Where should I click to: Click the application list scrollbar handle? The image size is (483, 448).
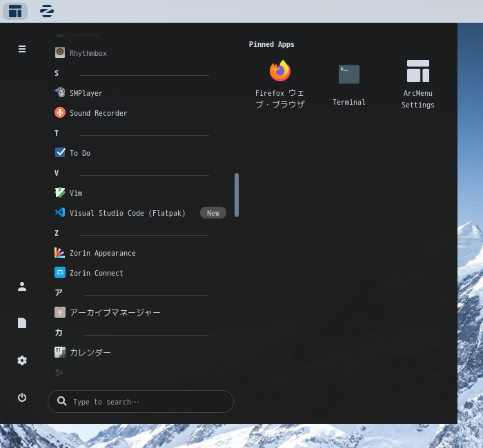point(237,195)
